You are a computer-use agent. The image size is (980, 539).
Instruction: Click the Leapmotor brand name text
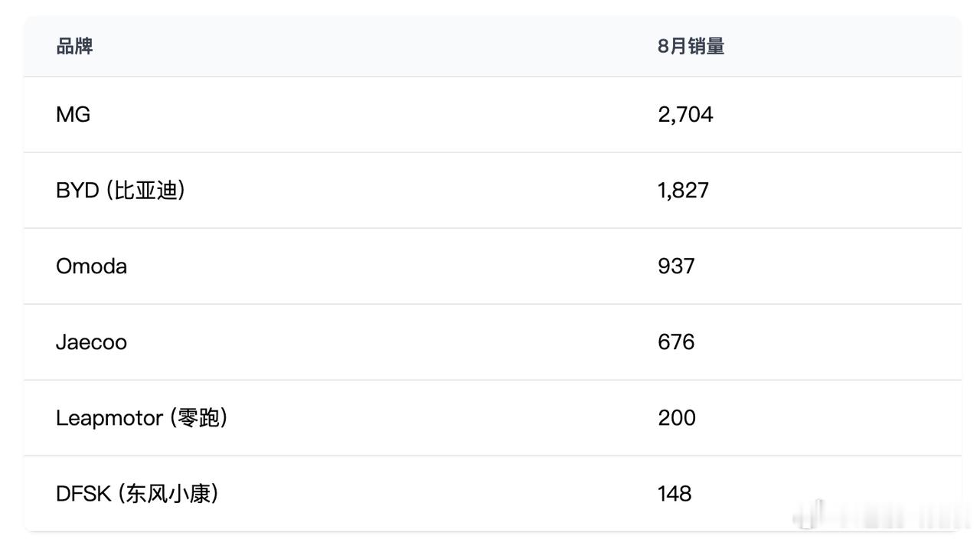pyautogui.click(x=109, y=417)
